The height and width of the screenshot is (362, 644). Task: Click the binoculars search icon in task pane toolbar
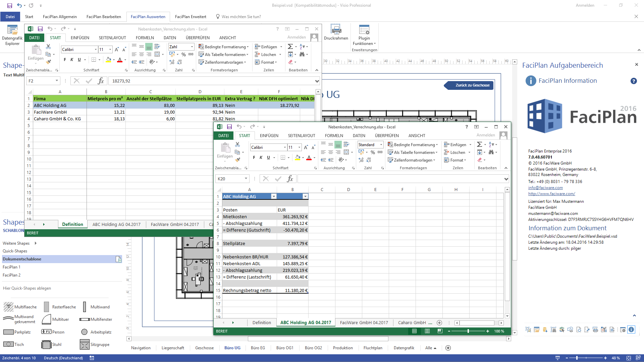[x=553, y=329]
